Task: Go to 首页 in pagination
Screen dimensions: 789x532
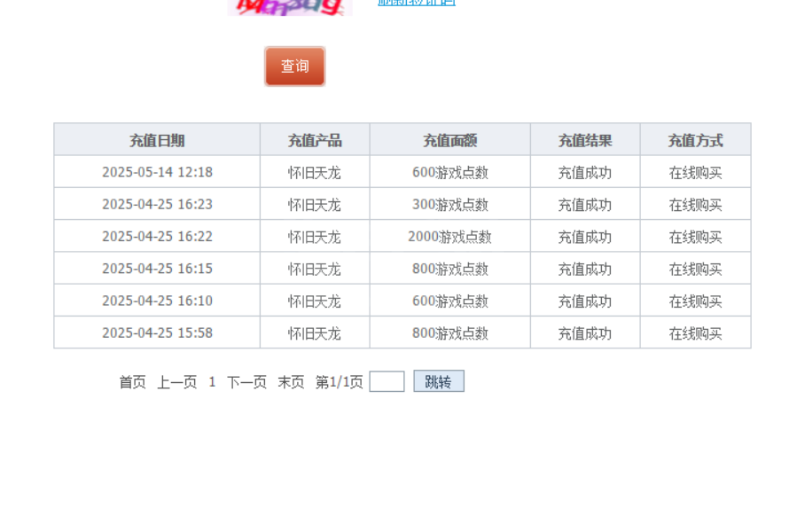Action: (132, 382)
